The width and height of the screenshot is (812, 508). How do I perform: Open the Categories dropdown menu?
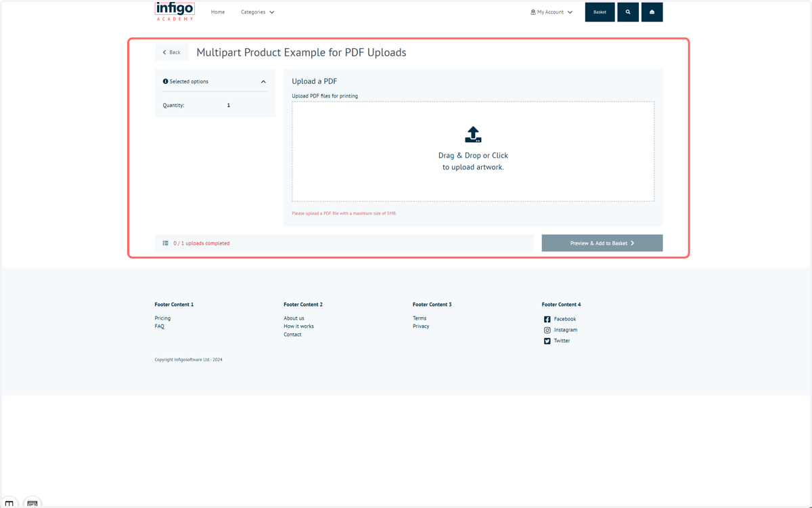[x=258, y=12]
